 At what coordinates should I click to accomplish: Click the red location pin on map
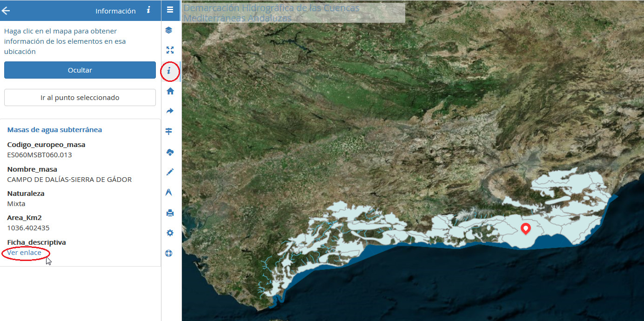coord(526,228)
